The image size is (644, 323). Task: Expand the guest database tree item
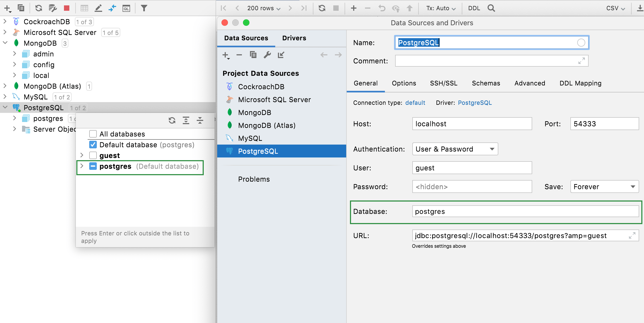pyautogui.click(x=83, y=155)
